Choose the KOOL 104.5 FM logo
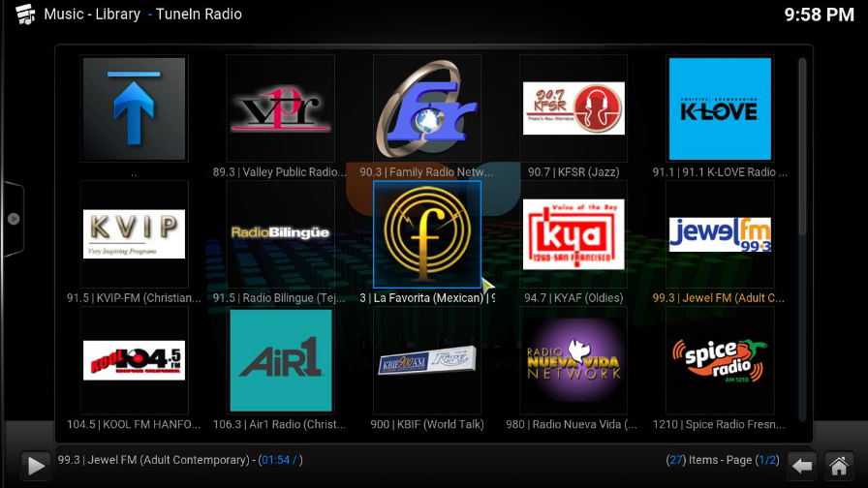Image resolution: width=868 pixels, height=488 pixels. click(134, 361)
